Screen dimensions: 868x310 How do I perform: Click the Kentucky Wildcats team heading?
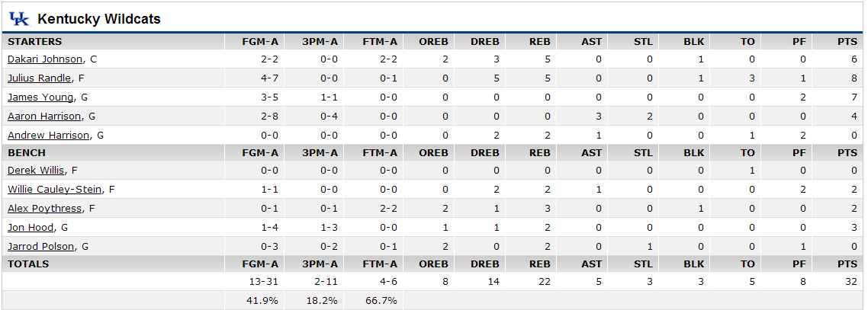pyautogui.click(x=99, y=19)
